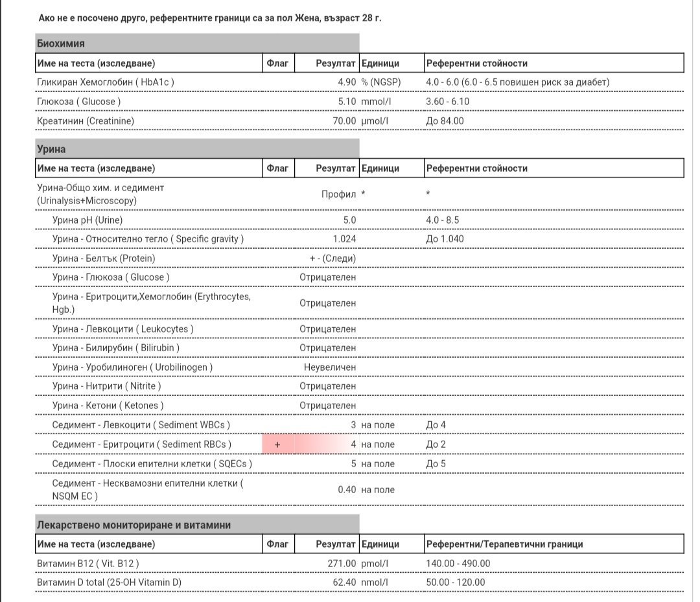The image size is (700, 602).
Task: Click the Биохимия section header
Action: tap(61, 44)
